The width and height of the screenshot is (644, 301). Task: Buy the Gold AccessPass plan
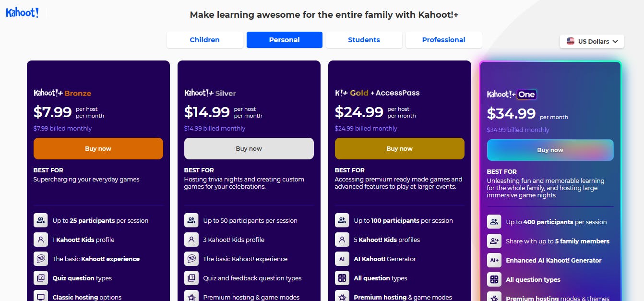[x=399, y=149]
